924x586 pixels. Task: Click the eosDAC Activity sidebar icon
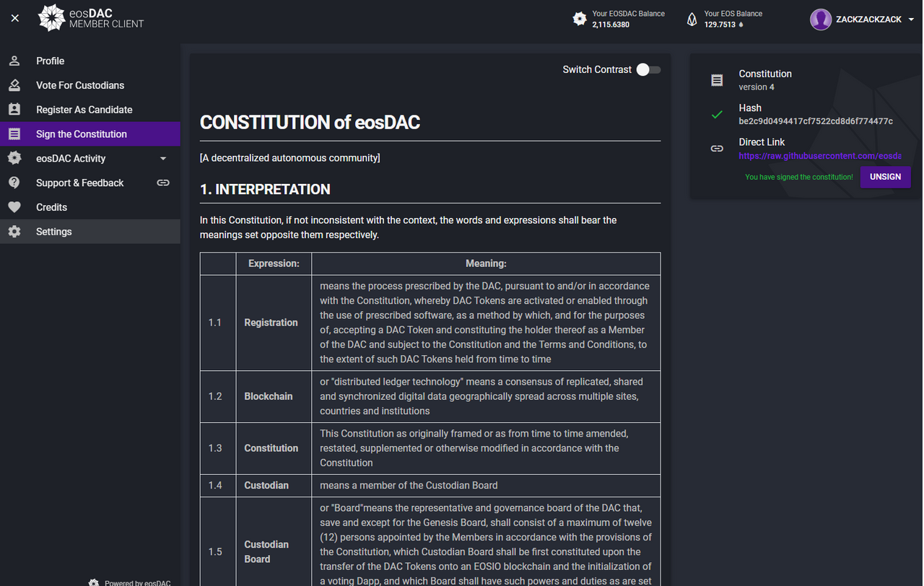pos(14,158)
